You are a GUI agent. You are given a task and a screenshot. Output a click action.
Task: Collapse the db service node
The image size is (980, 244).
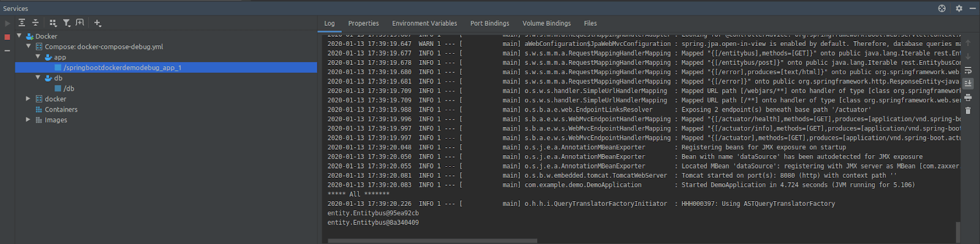coord(37,77)
